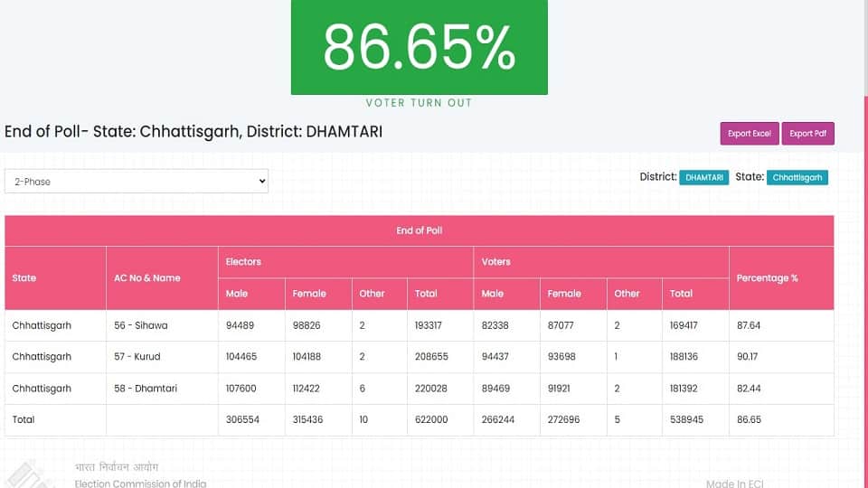
Task: Click the Voters Male sub-header
Action: click(x=506, y=294)
